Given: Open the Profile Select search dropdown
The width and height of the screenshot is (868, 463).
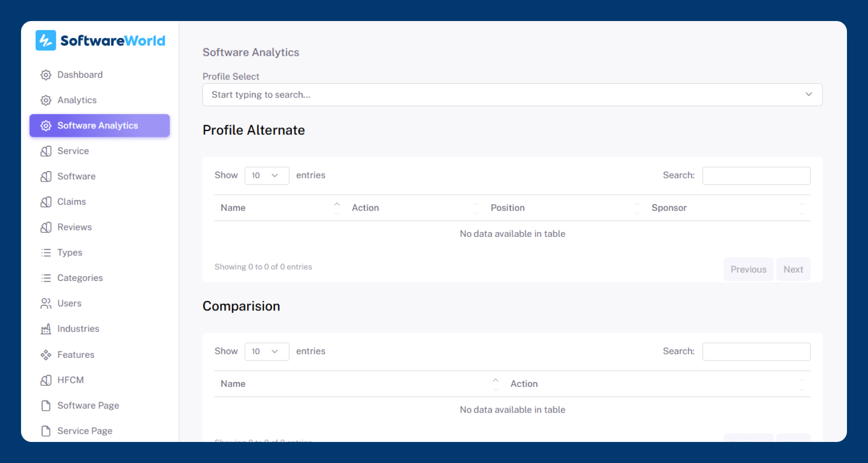Looking at the screenshot, I should (512, 95).
